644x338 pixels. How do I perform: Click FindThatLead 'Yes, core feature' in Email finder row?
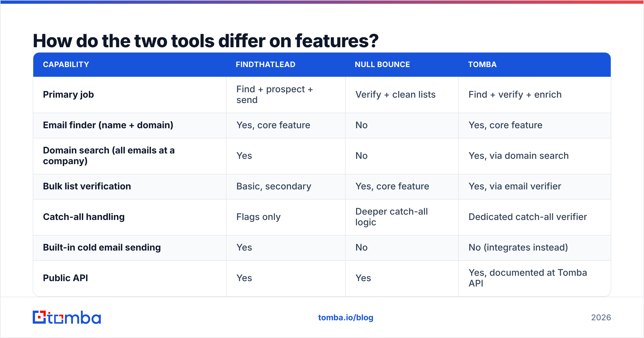pyautogui.click(x=273, y=125)
